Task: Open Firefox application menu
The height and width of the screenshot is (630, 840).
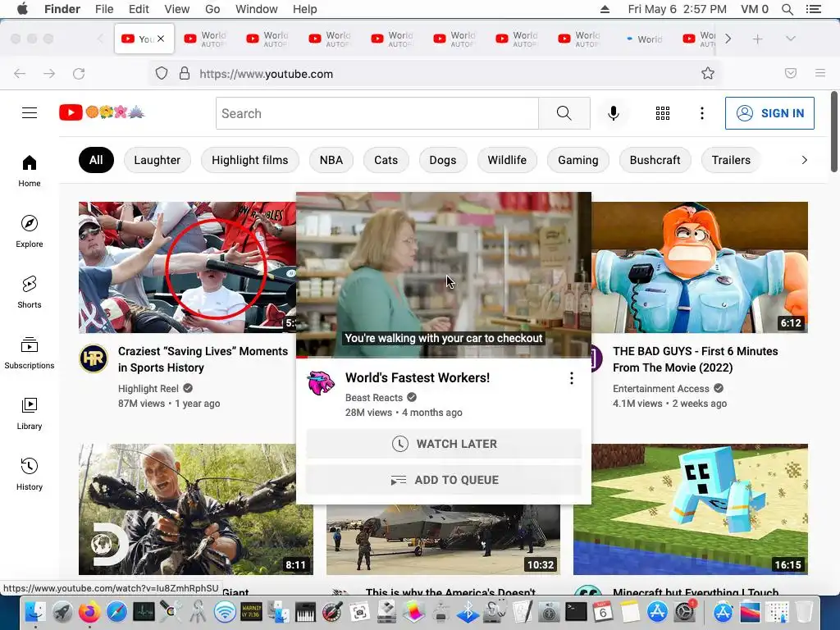Action: 820,73
